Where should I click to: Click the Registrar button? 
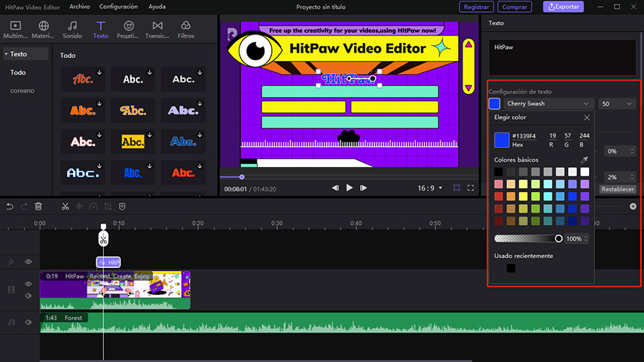(476, 7)
